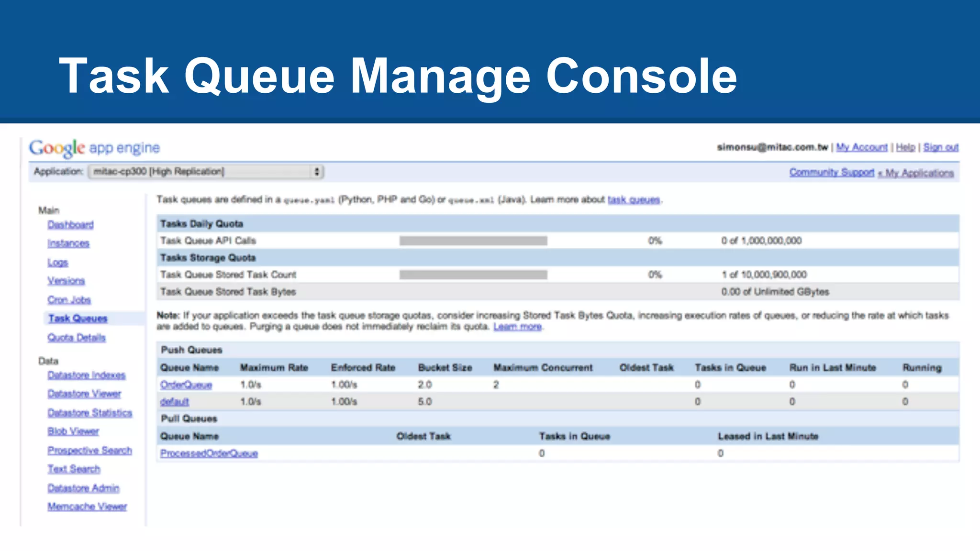980x551 pixels.
Task: Open Datastore Indexes page
Action: tap(87, 375)
